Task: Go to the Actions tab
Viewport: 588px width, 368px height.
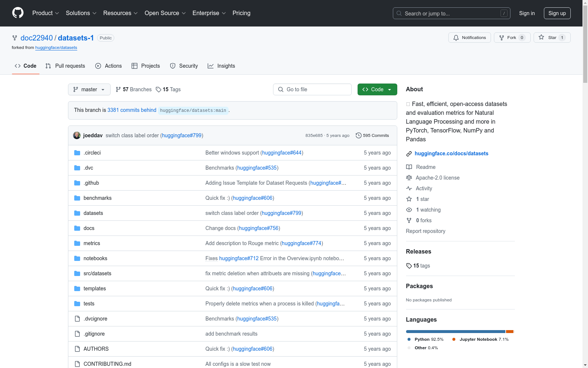Action: click(108, 66)
